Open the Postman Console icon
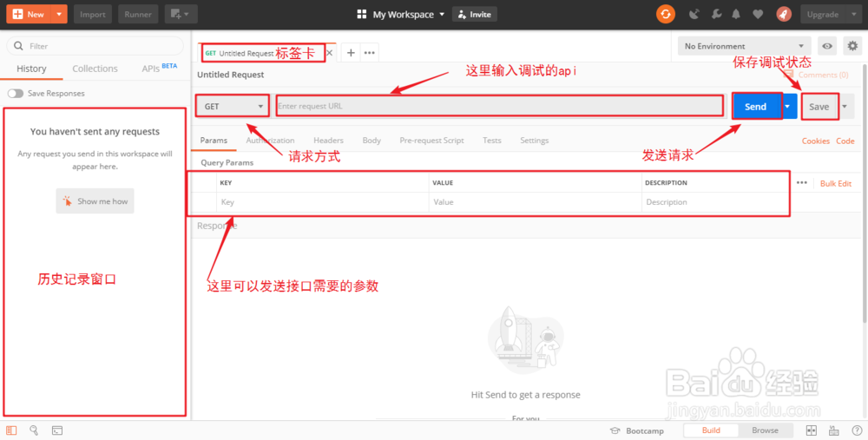Screen dimensions: 868x440 point(57,430)
